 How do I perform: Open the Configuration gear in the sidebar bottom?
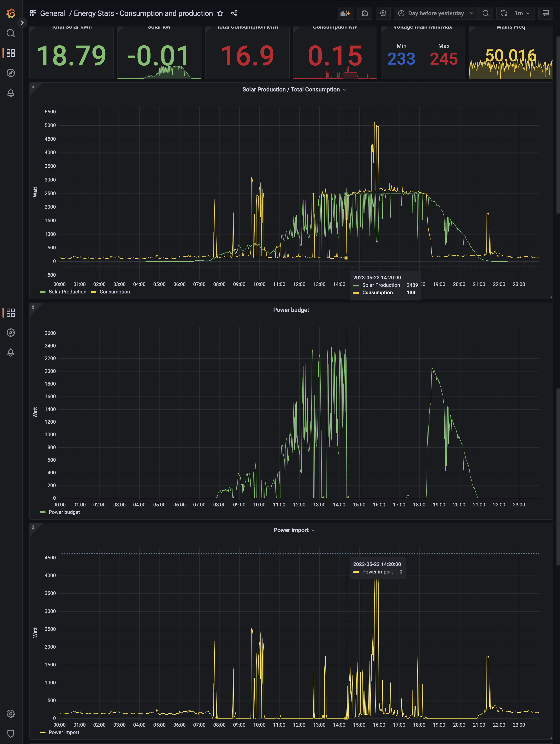point(11,714)
